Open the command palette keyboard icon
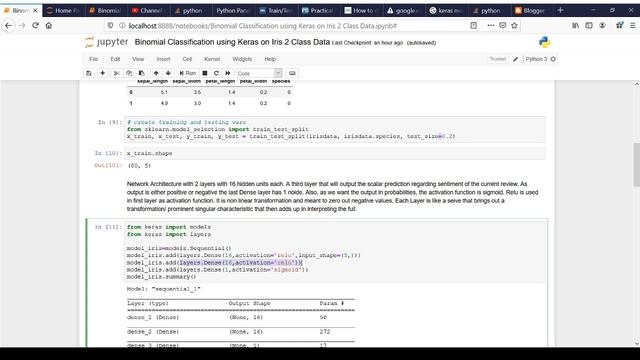The height and width of the screenshot is (360, 640). click(x=292, y=73)
